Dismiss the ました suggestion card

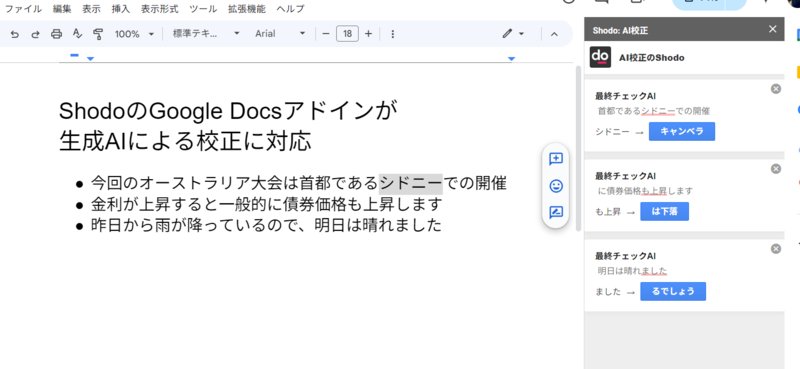776,249
